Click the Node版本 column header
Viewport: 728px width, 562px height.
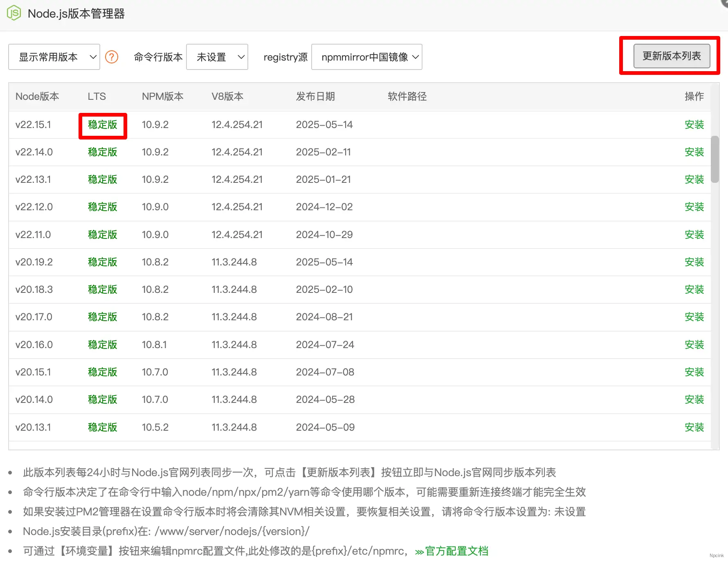click(37, 97)
